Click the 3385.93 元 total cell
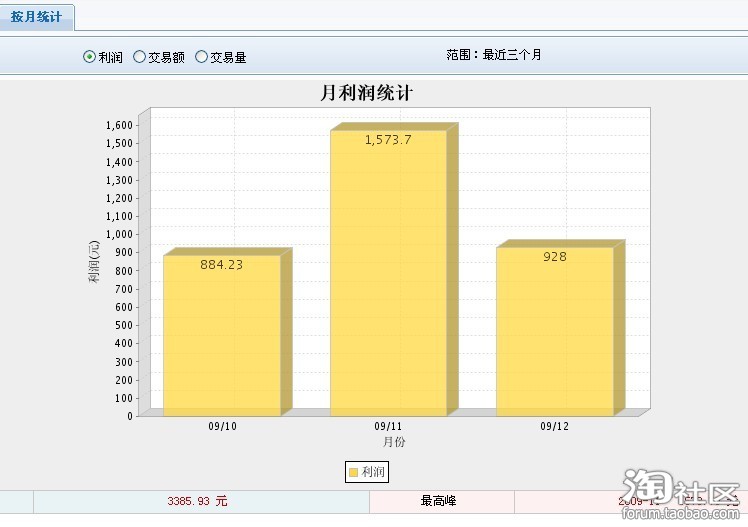Image resolution: width=748 pixels, height=527 pixels. [x=198, y=501]
